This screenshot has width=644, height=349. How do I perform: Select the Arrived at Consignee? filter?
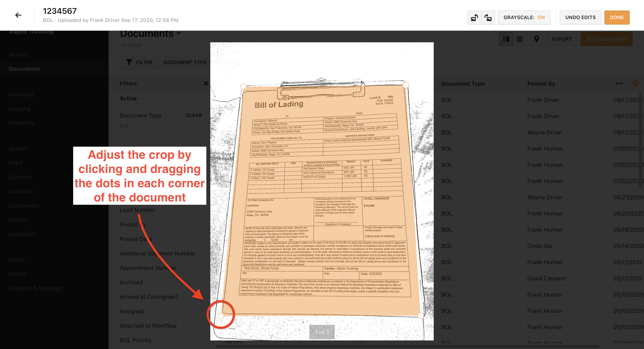[x=149, y=297]
